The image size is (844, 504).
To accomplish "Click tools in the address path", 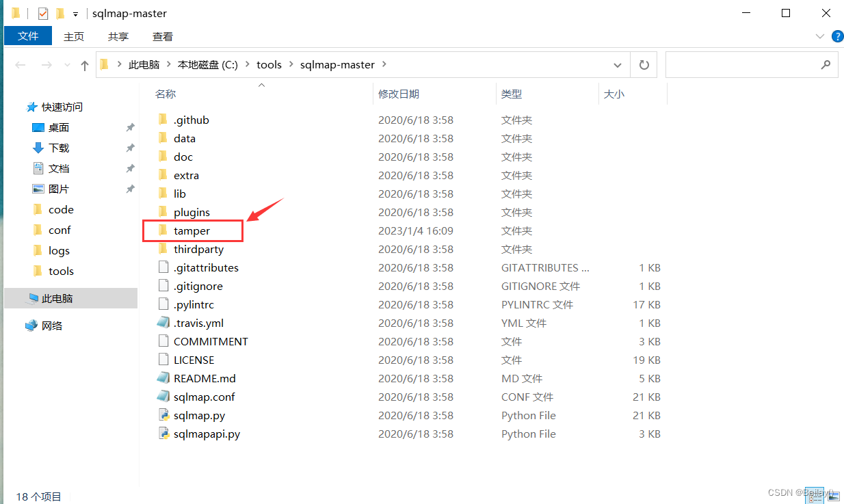I will pos(269,65).
